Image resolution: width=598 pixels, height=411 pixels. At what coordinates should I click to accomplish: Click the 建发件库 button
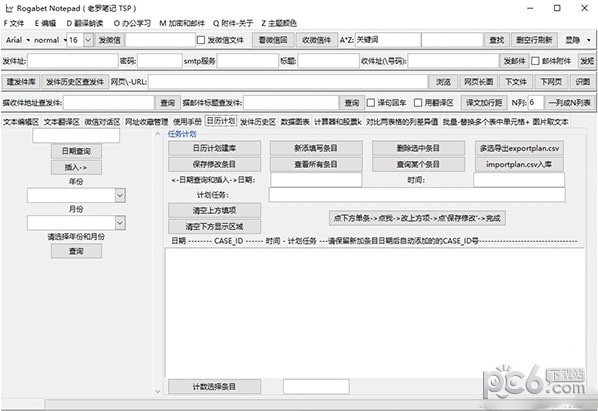tap(21, 82)
